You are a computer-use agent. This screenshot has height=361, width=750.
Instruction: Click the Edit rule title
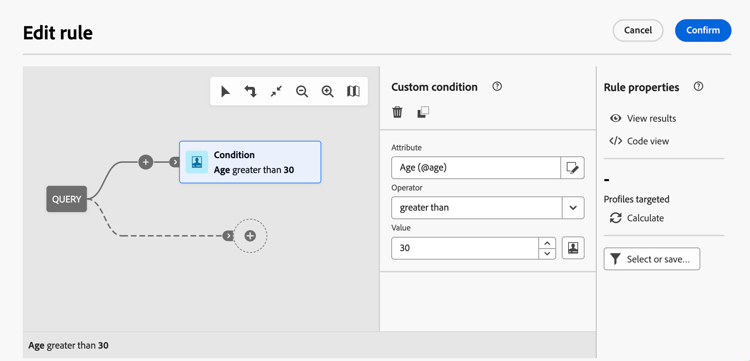coord(58,33)
